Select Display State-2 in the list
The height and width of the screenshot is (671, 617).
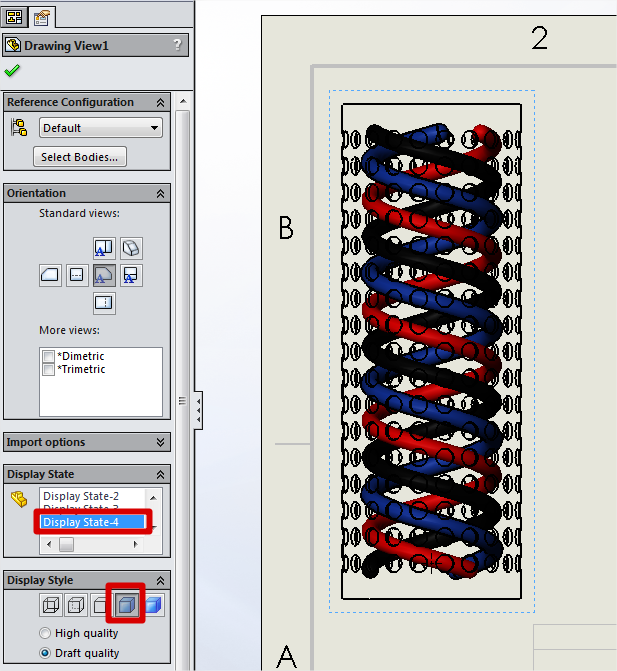pyautogui.click(x=81, y=497)
